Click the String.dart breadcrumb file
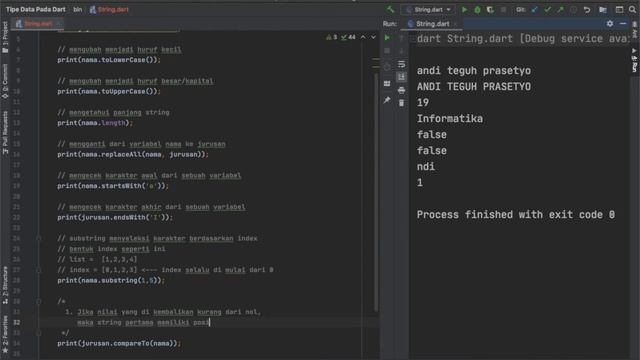This screenshot has height=360, width=640. point(109,9)
